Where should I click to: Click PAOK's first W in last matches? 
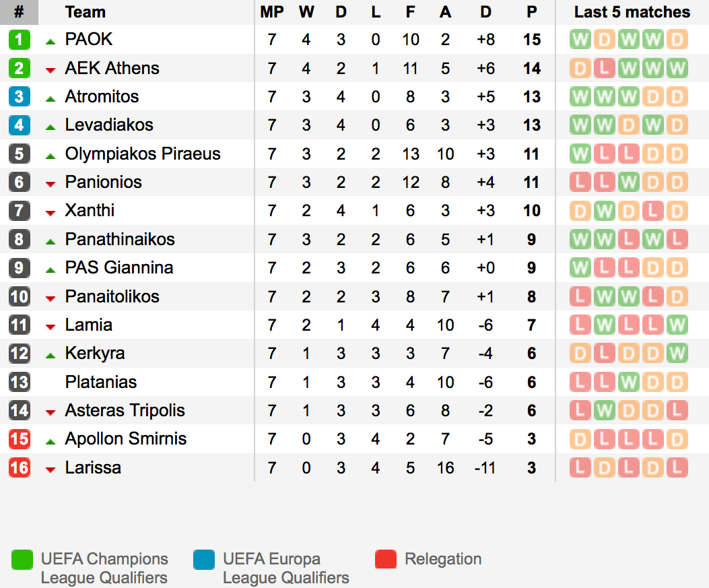580,40
